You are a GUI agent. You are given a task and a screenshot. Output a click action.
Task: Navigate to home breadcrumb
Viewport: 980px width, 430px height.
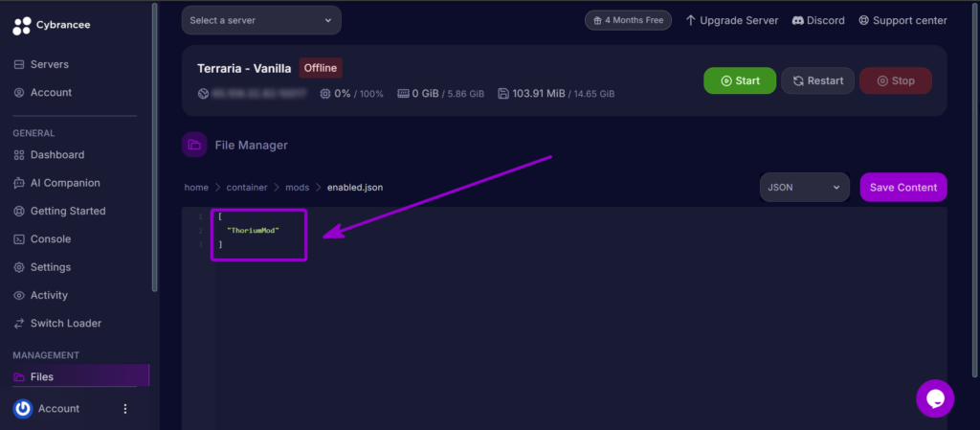[196, 188]
